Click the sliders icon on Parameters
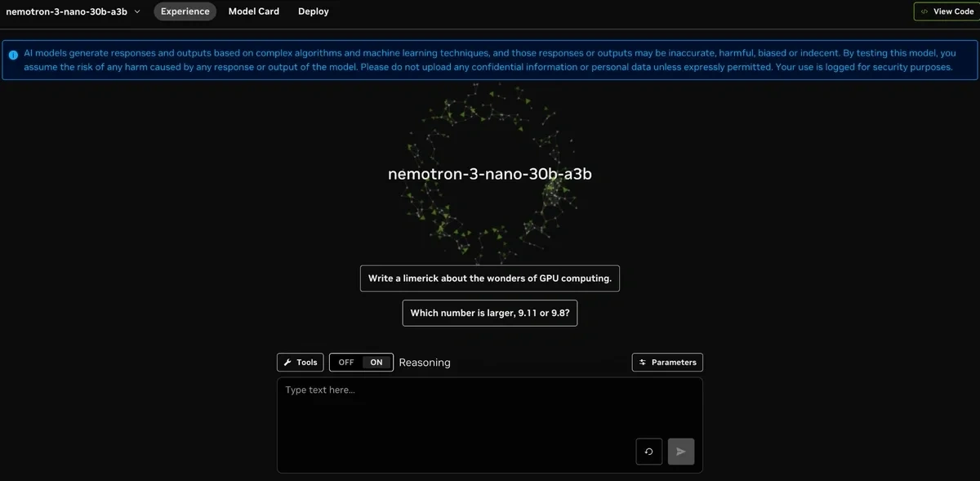Viewport: 980px width, 481px height. tap(643, 363)
